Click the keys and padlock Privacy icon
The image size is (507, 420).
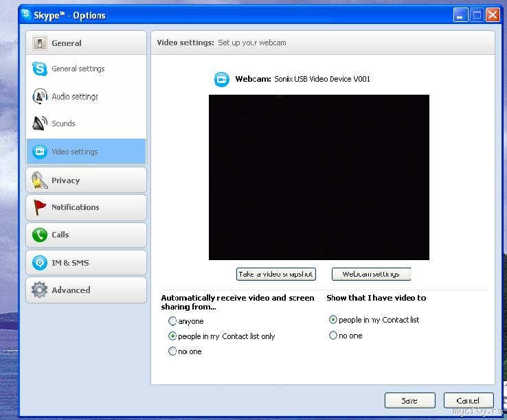pos(39,180)
